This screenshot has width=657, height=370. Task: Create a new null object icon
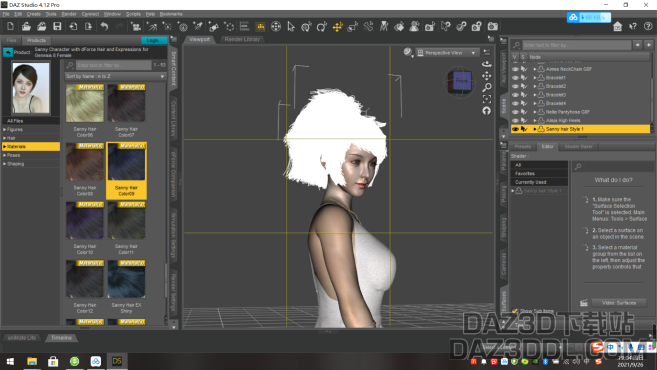[230, 26]
